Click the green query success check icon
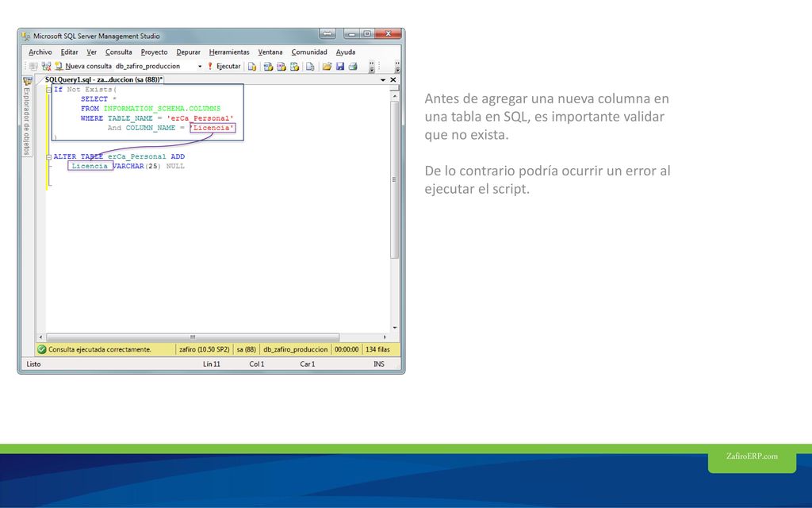This screenshot has width=812, height=508. pos(42,349)
